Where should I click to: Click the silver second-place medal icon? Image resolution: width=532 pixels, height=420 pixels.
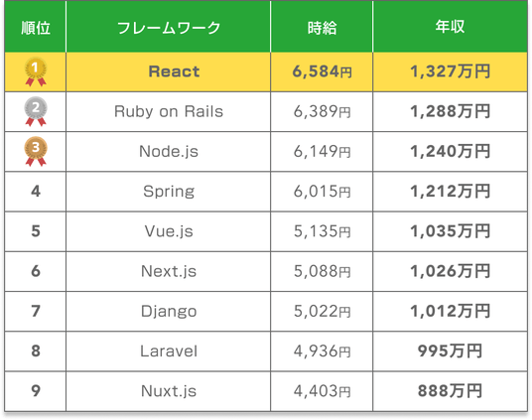36,111
